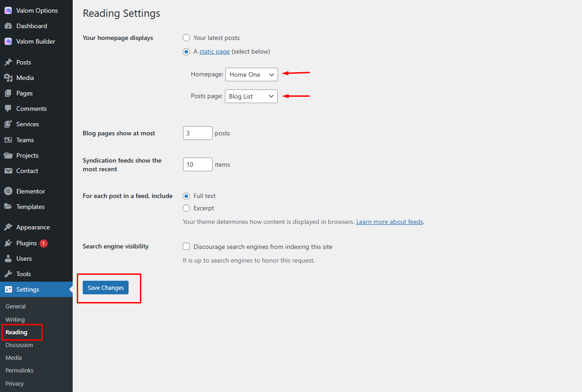582x392 pixels.
Task: Open the Media library icon
Action: coord(8,78)
